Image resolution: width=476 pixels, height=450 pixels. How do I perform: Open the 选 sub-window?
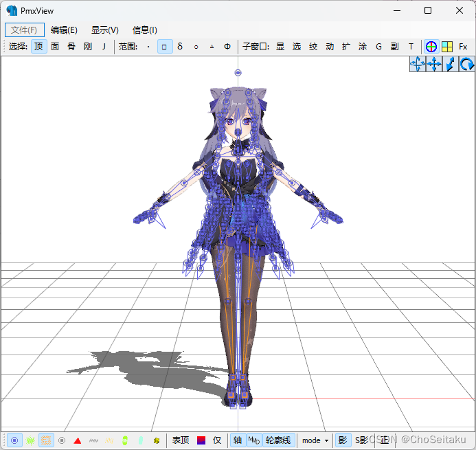tap(297, 47)
